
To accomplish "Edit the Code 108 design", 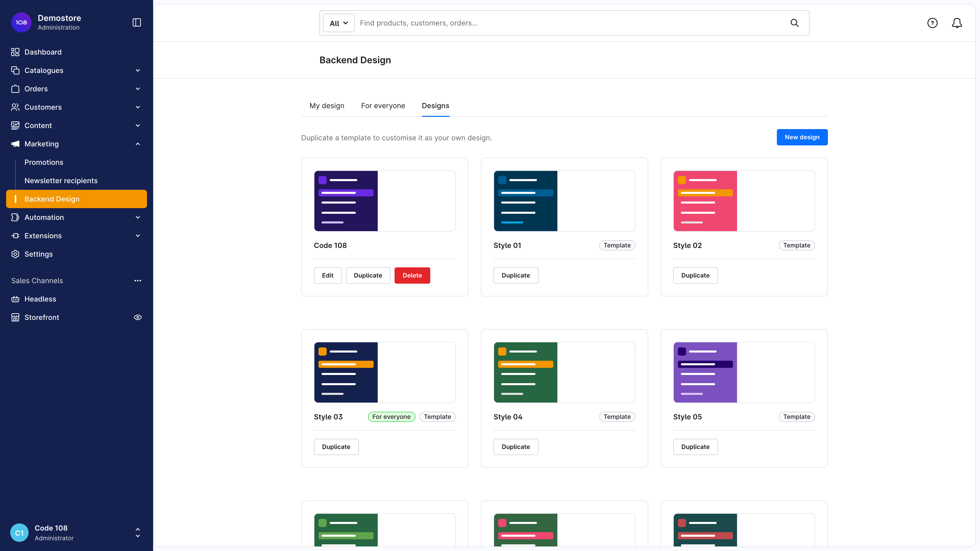I will point(327,275).
